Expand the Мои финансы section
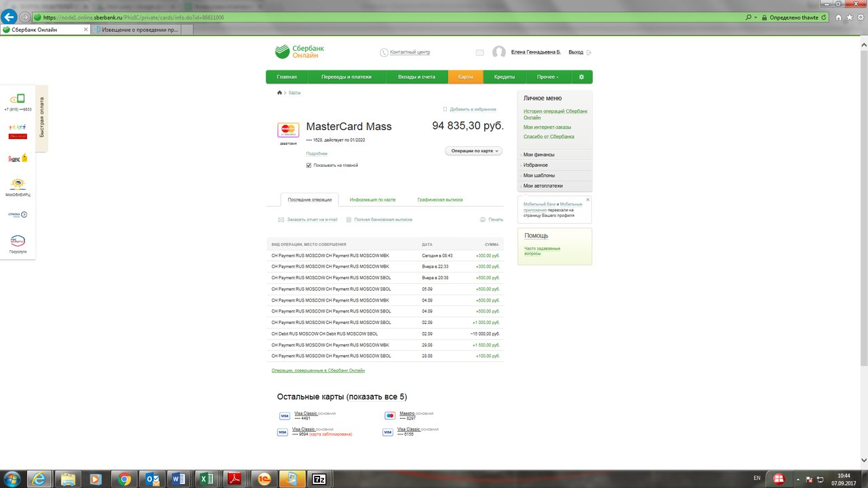 (x=554, y=155)
